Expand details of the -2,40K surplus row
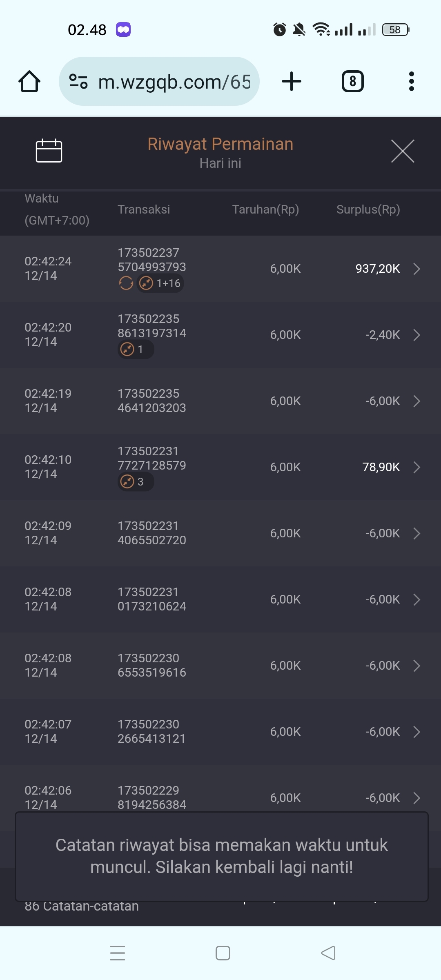This screenshot has width=441, height=980. (416, 335)
